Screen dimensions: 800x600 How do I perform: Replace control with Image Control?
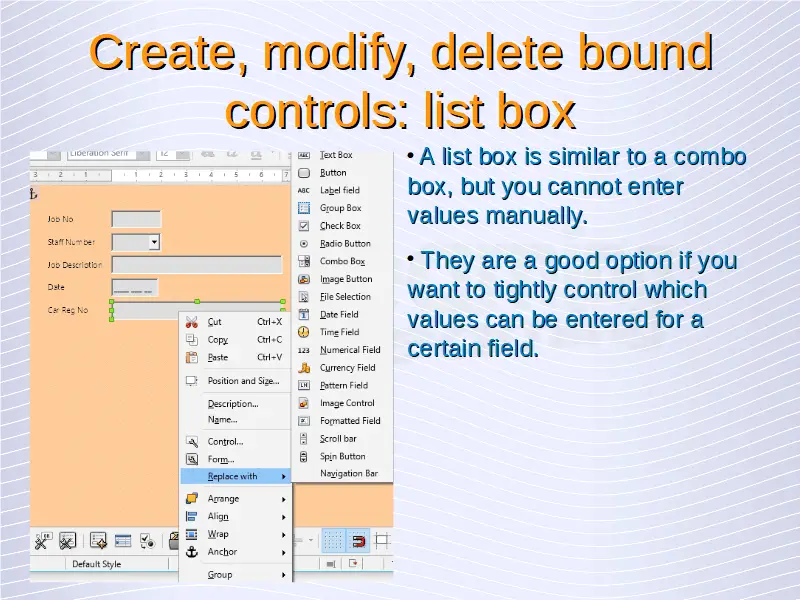342,403
